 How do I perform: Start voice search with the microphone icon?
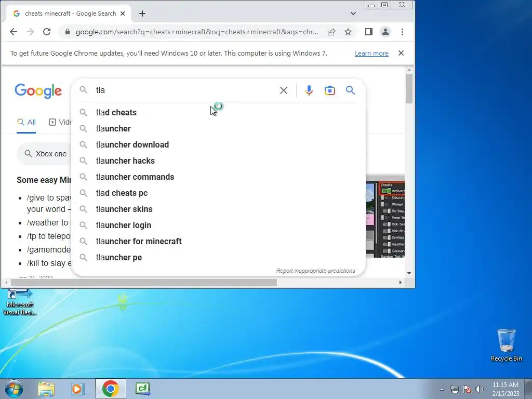pyautogui.click(x=309, y=90)
